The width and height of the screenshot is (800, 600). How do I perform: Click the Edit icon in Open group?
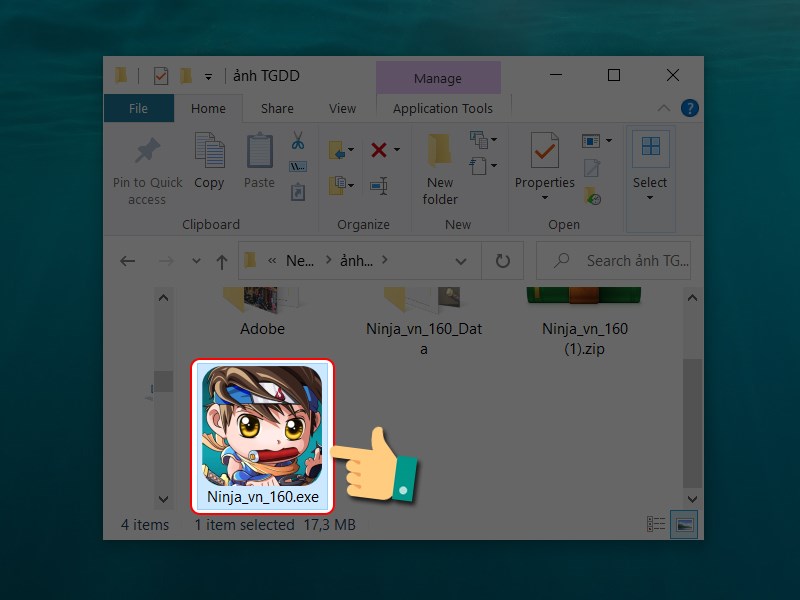click(592, 168)
